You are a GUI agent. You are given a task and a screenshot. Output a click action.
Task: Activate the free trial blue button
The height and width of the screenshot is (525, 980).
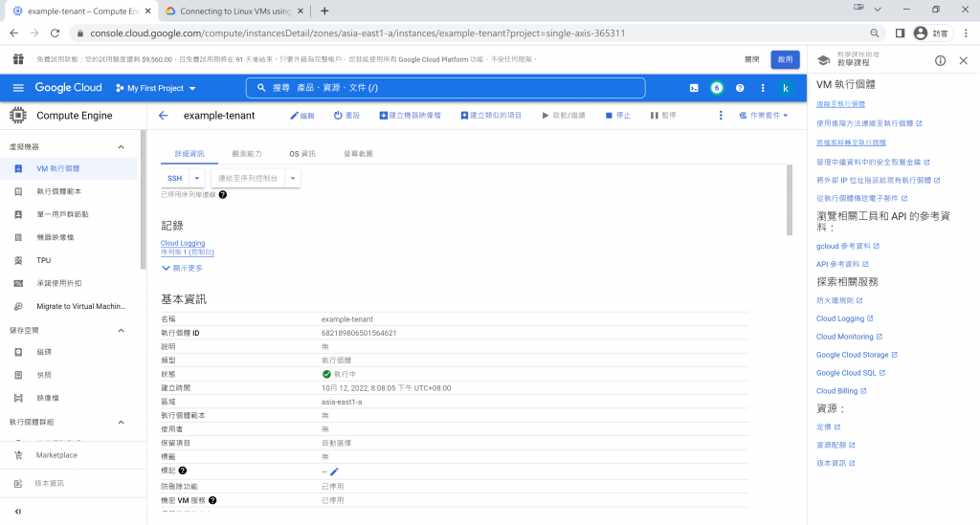785,60
